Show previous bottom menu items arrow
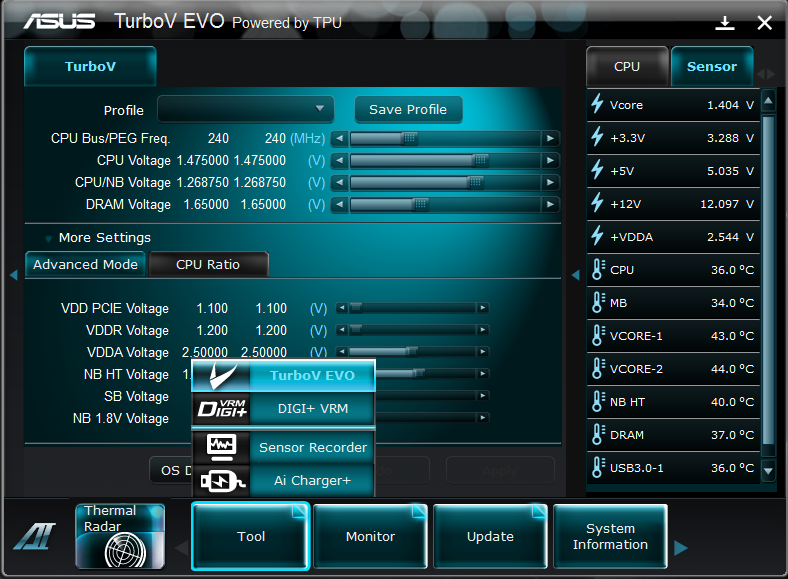This screenshot has width=788, height=579. pos(182,547)
